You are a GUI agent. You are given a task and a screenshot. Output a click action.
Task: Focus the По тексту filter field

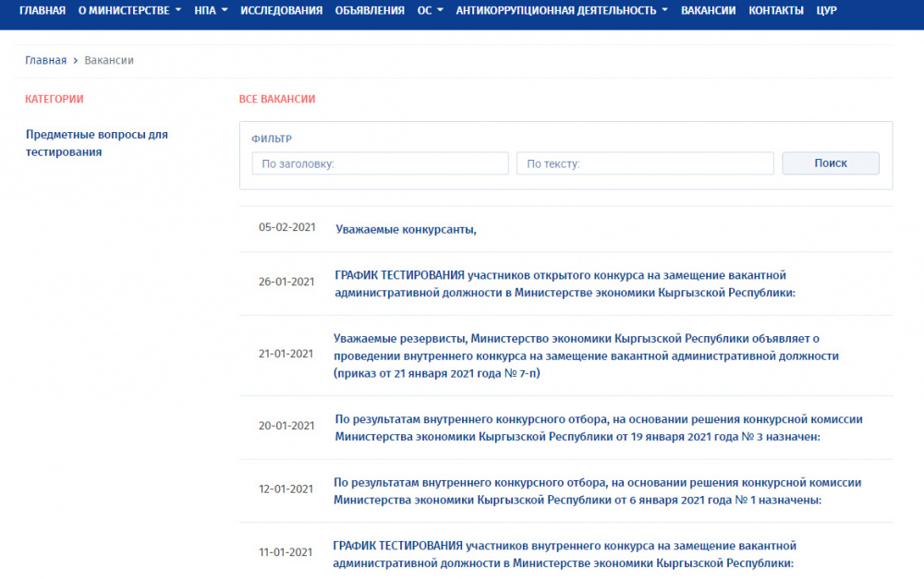tap(644, 163)
